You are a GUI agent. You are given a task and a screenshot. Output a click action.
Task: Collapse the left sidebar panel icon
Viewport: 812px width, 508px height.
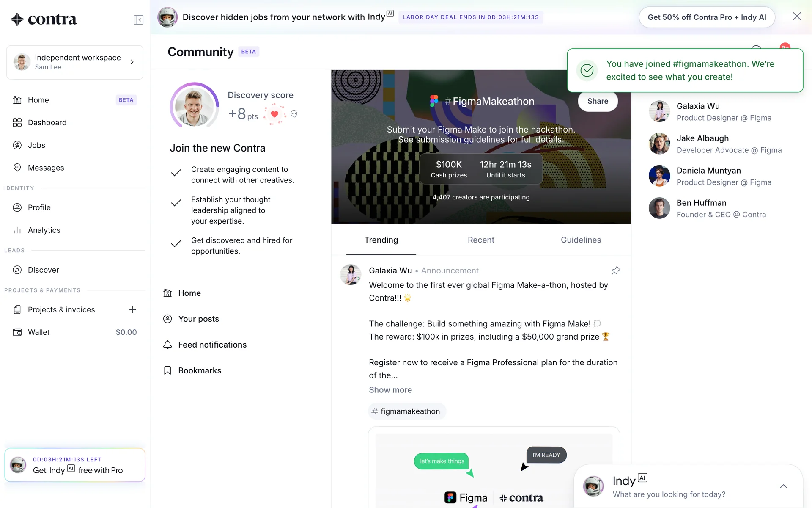pos(138,20)
